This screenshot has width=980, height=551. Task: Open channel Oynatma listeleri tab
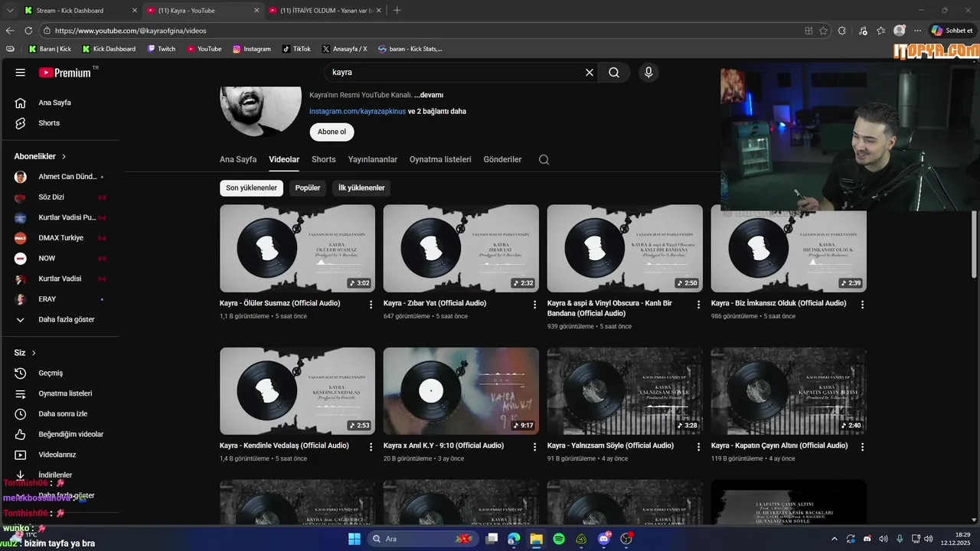pos(440,159)
